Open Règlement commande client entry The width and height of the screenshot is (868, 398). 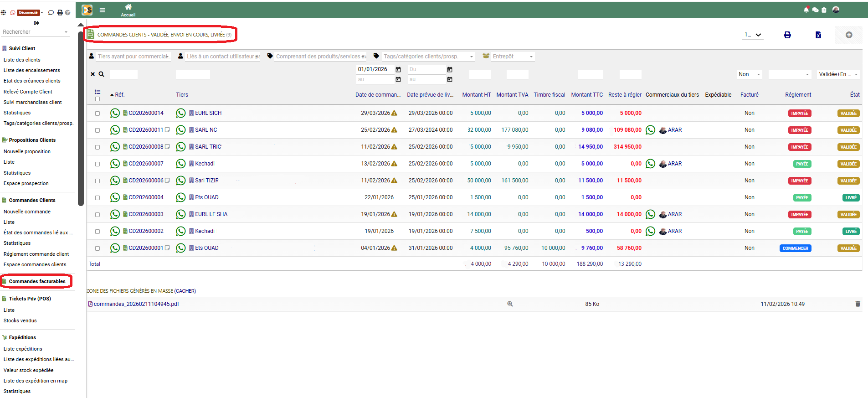36,254
